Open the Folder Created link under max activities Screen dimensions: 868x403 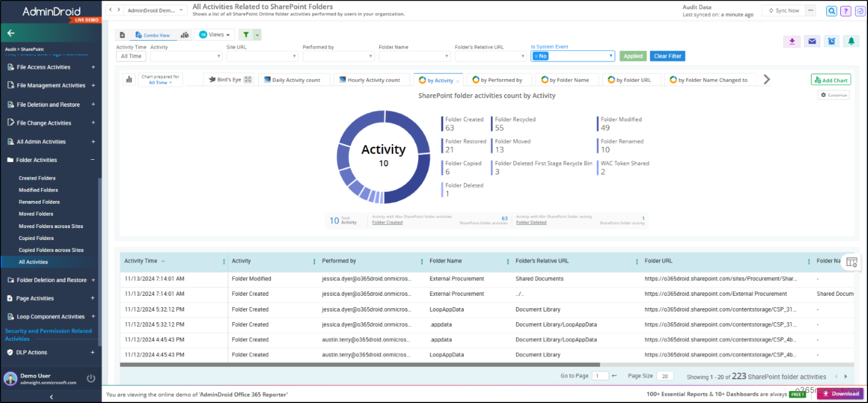(x=387, y=223)
